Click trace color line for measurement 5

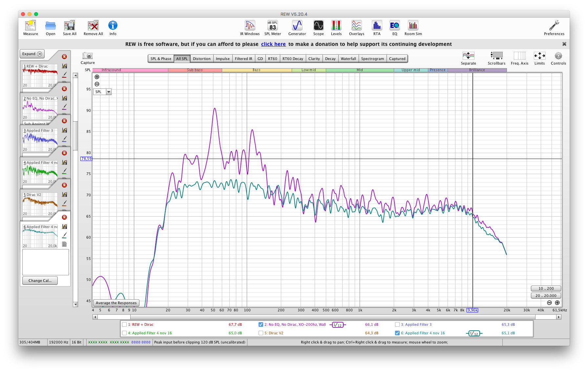pyautogui.click(x=64, y=203)
